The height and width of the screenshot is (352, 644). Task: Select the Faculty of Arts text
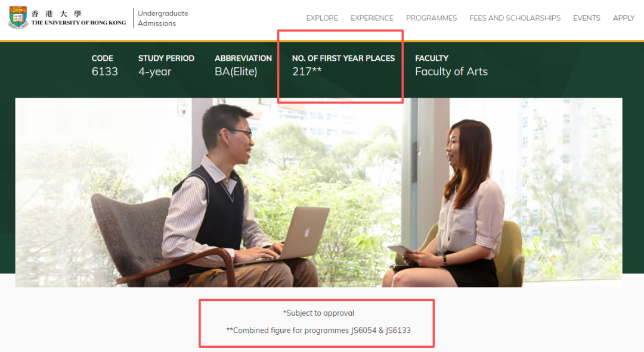coord(451,71)
